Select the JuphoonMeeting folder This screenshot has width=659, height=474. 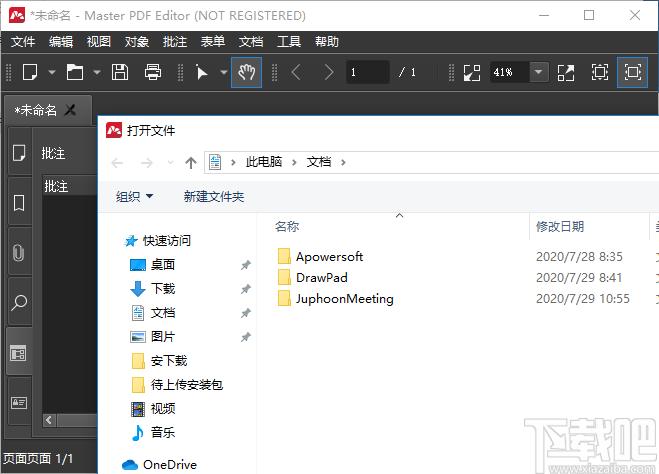tap(335, 298)
